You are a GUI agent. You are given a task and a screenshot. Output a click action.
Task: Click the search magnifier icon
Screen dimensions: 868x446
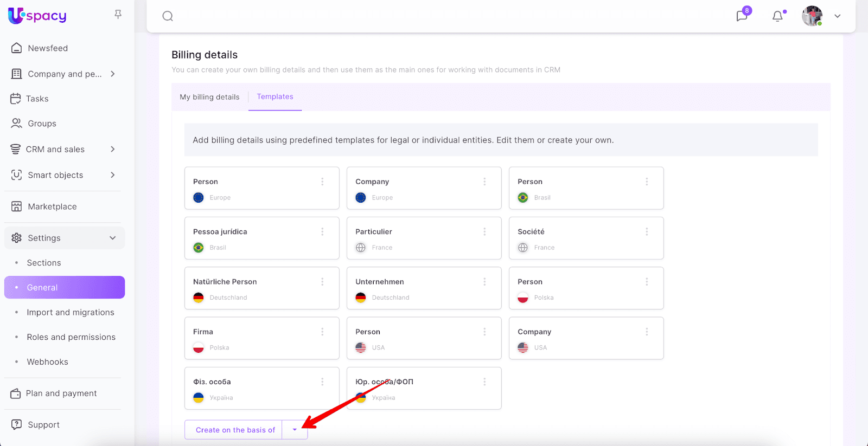click(168, 16)
